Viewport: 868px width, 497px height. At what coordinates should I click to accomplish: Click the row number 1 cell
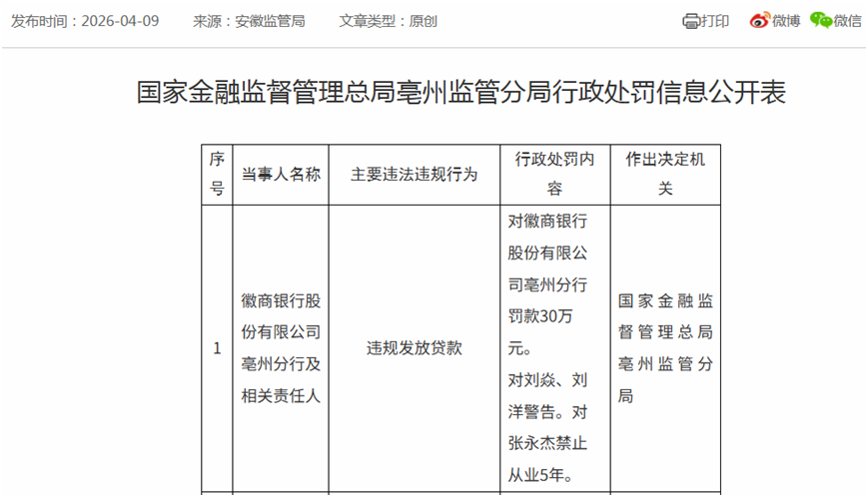point(217,348)
